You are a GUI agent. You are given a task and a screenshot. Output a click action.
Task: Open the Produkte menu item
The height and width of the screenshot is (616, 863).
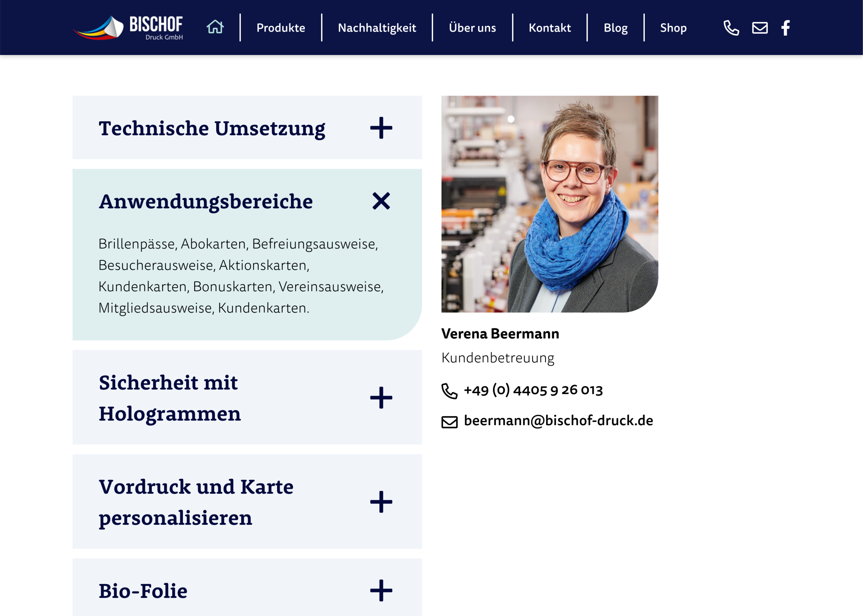[280, 28]
